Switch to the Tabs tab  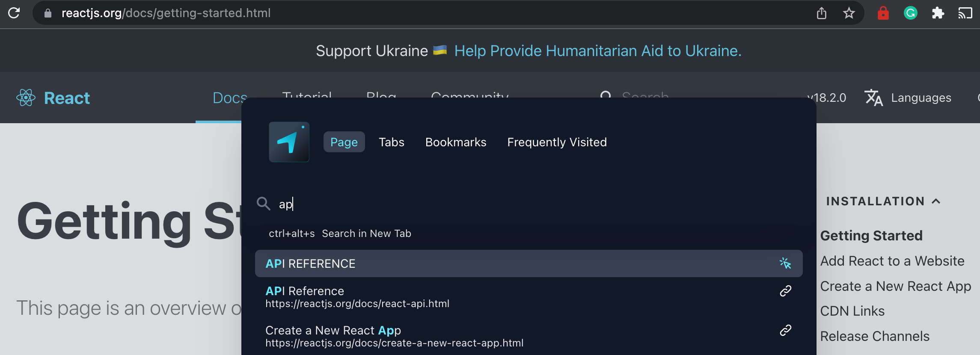point(391,142)
